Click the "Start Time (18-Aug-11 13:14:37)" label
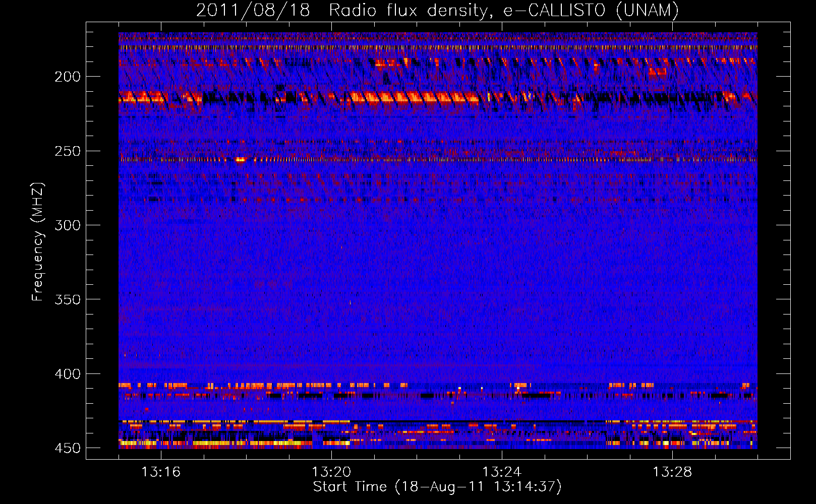 pos(437,487)
